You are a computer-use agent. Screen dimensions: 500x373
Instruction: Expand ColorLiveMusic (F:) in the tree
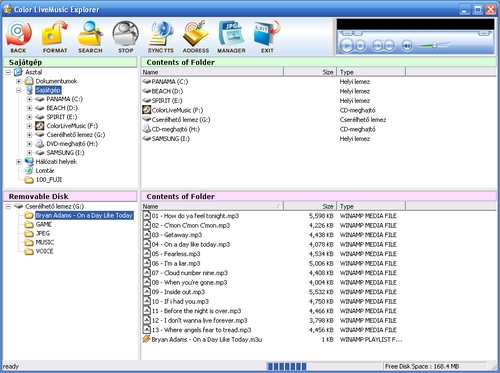click(x=29, y=126)
